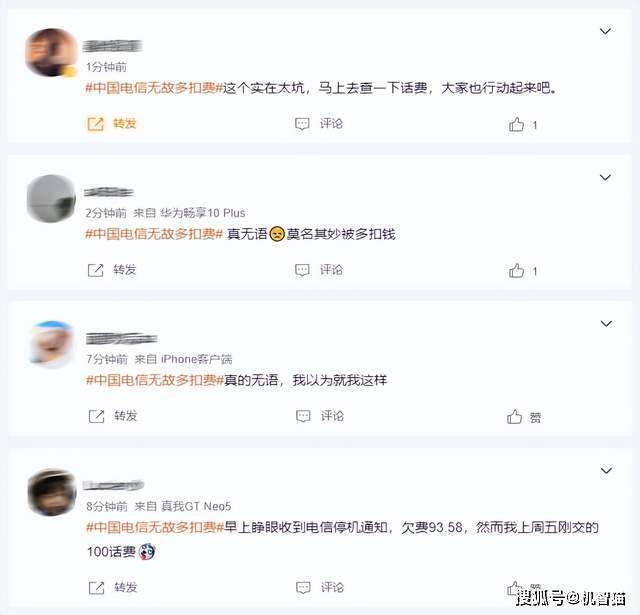Expand chevron menu of the 2分钟前 post
Viewport: 640px width, 615px height.
(x=605, y=177)
